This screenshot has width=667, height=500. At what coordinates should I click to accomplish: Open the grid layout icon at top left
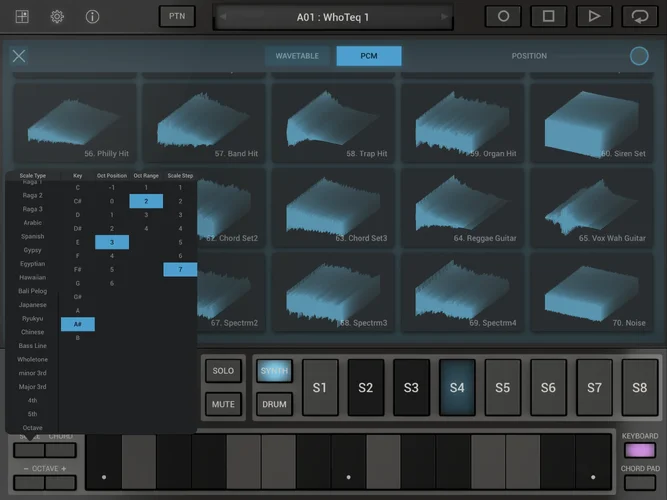coord(22,16)
